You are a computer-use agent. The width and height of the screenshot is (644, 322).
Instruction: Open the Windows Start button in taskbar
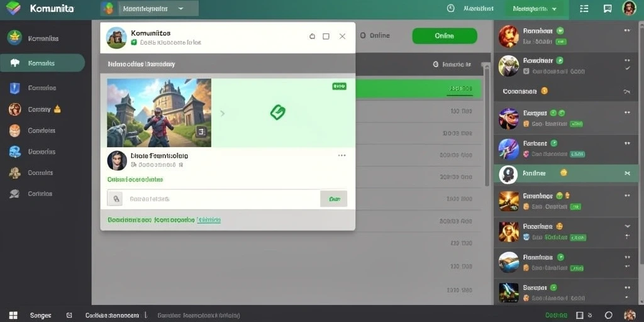tap(13, 315)
